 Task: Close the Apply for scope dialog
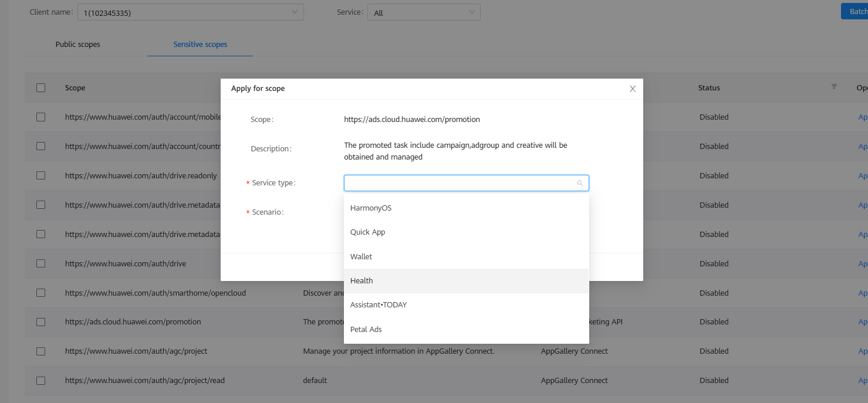[x=632, y=88]
